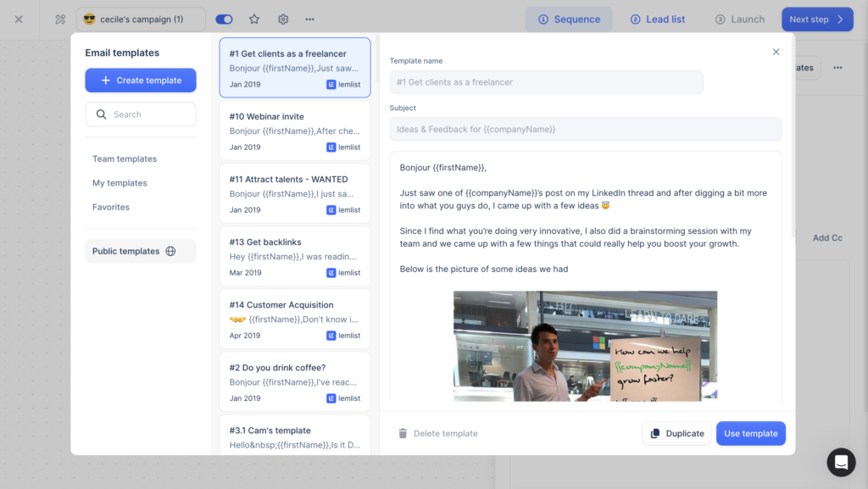Screen dimensions: 868x489
Task: Click the star icon to favorite the campaign
Action: coord(254,19)
